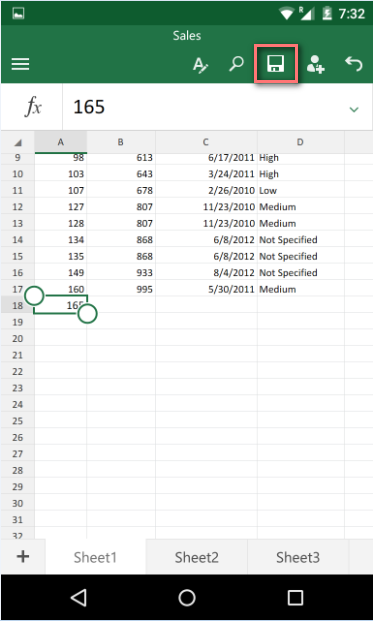Select row 14 header
The image size is (373, 621).
(17, 240)
